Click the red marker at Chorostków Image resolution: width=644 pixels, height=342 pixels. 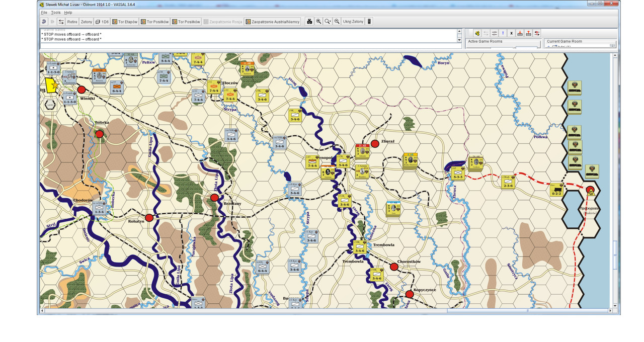pyautogui.click(x=394, y=267)
